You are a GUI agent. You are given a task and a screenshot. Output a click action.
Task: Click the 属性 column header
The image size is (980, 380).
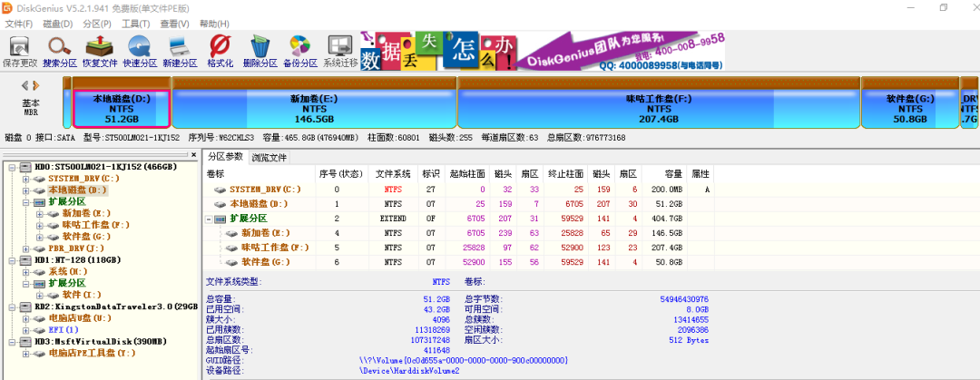click(700, 173)
